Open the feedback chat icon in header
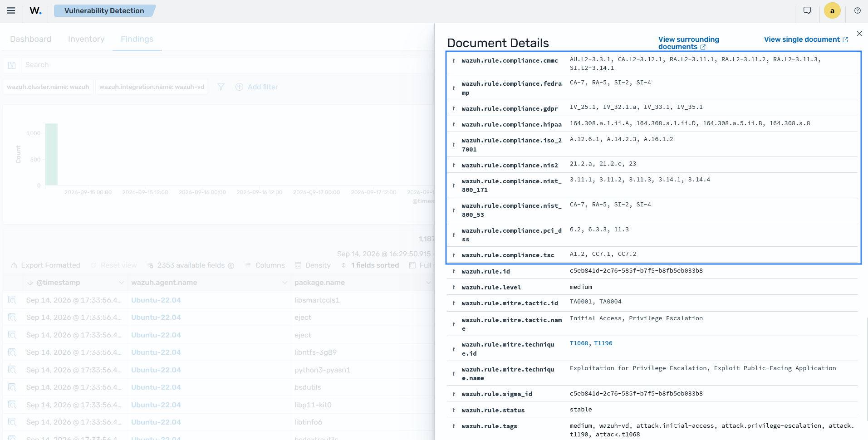The width and height of the screenshot is (868, 440). tap(807, 10)
